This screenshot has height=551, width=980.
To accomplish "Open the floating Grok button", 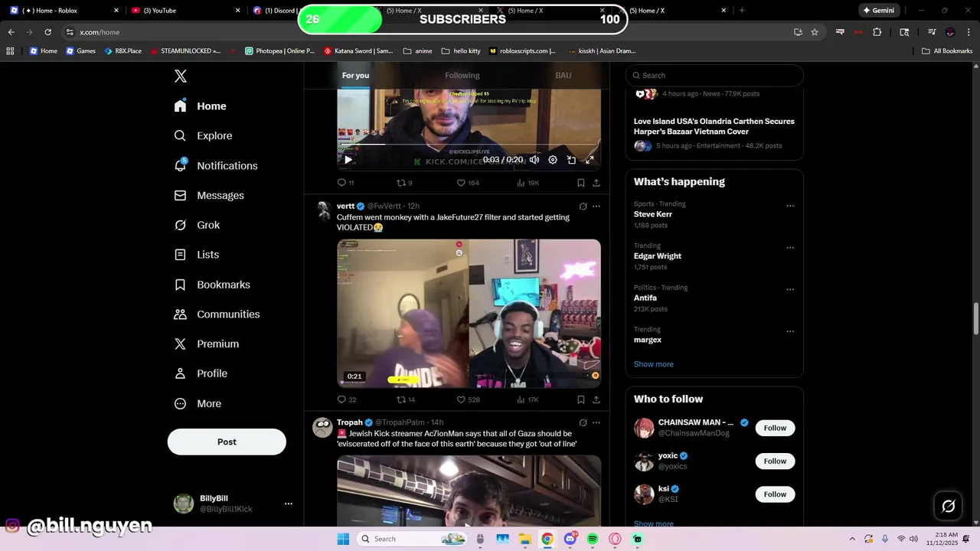I will point(948,506).
